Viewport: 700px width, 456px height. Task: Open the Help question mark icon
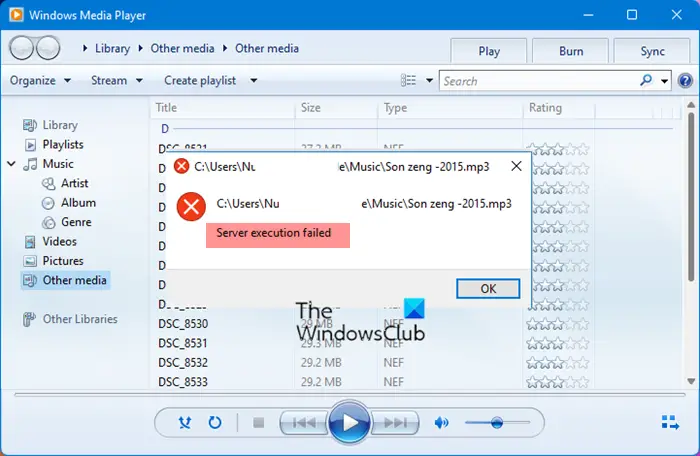[x=685, y=81]
